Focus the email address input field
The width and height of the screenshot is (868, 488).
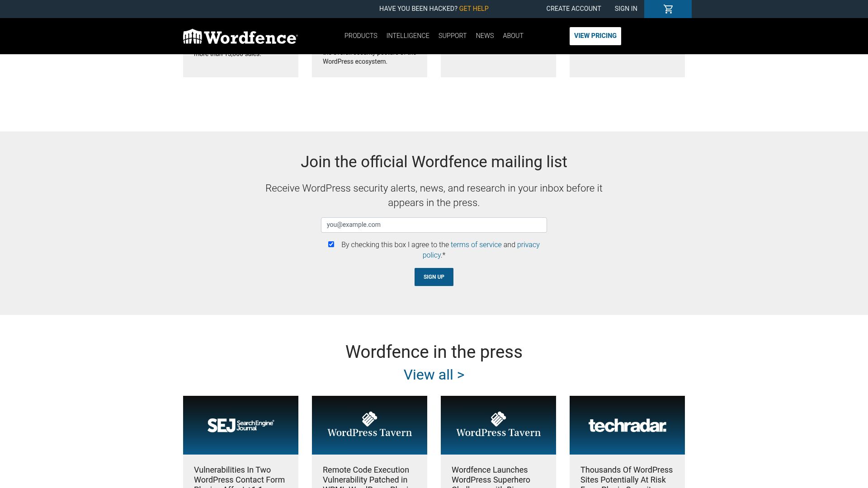(434, 225)
